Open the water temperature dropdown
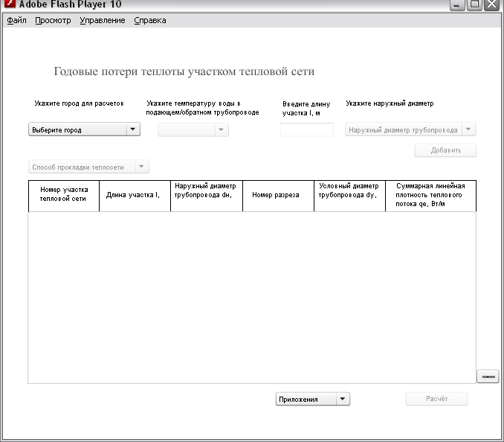Screen dimensions: 504x442 pyautogui.click(x=193, y=129)
